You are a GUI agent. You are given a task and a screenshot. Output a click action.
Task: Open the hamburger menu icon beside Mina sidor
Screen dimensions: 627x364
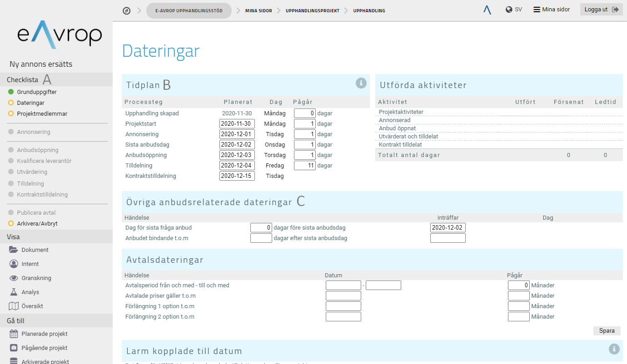(537, 10)
